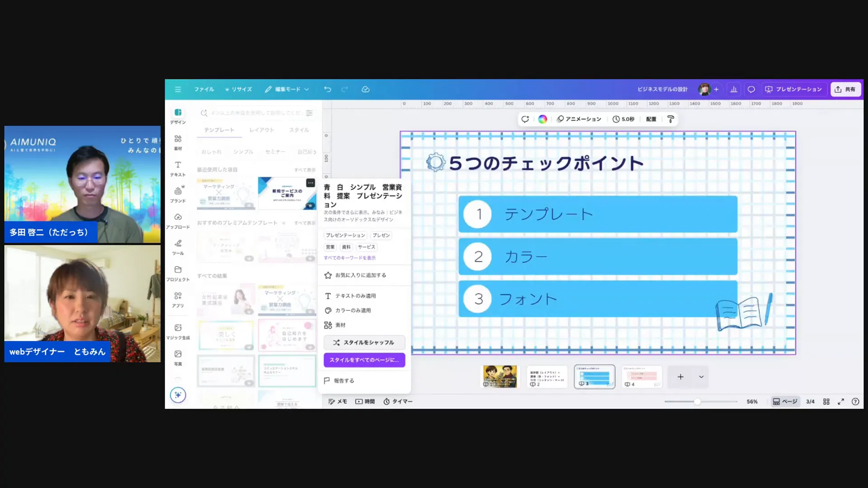Select the 新規サービスのご案内 template thumbnail
Viewport: 868px width, 488px height.
pos(287,193)
